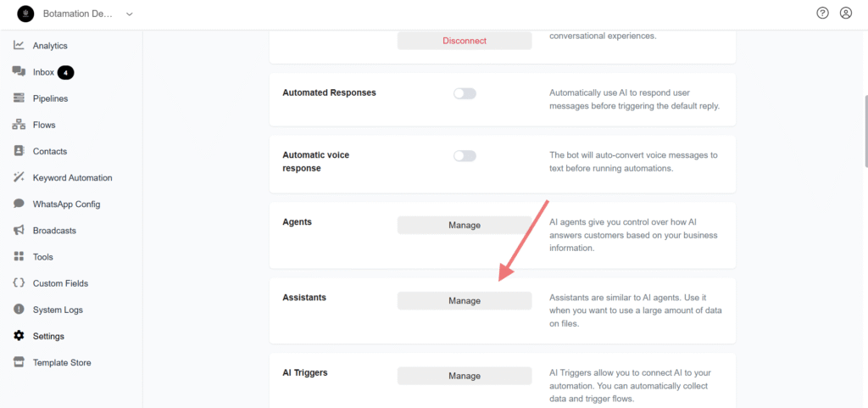This screenshot has height=408, width=868.
Task: Open the Keyword Automation wand icon
Action: [x=19, y=177]
